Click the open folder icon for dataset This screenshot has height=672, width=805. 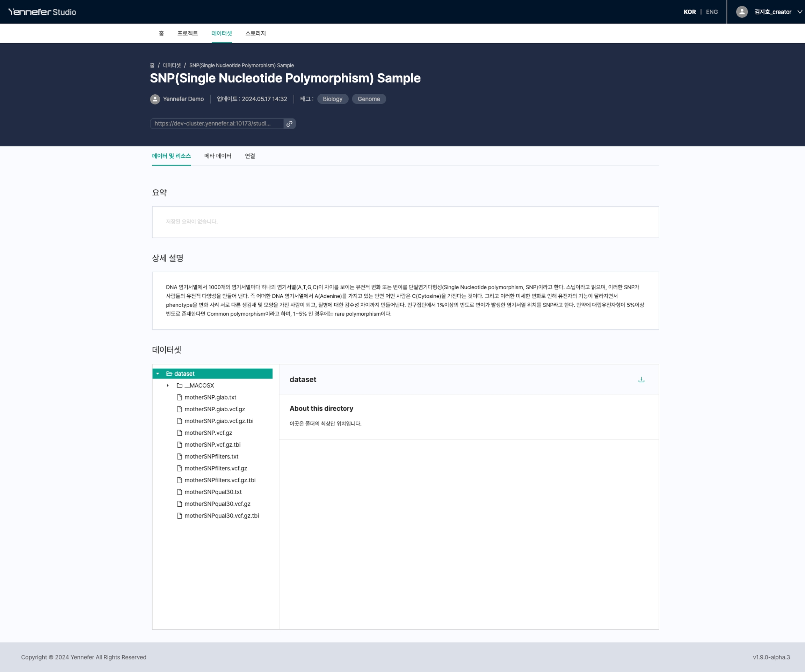click(x=169, y=373)
